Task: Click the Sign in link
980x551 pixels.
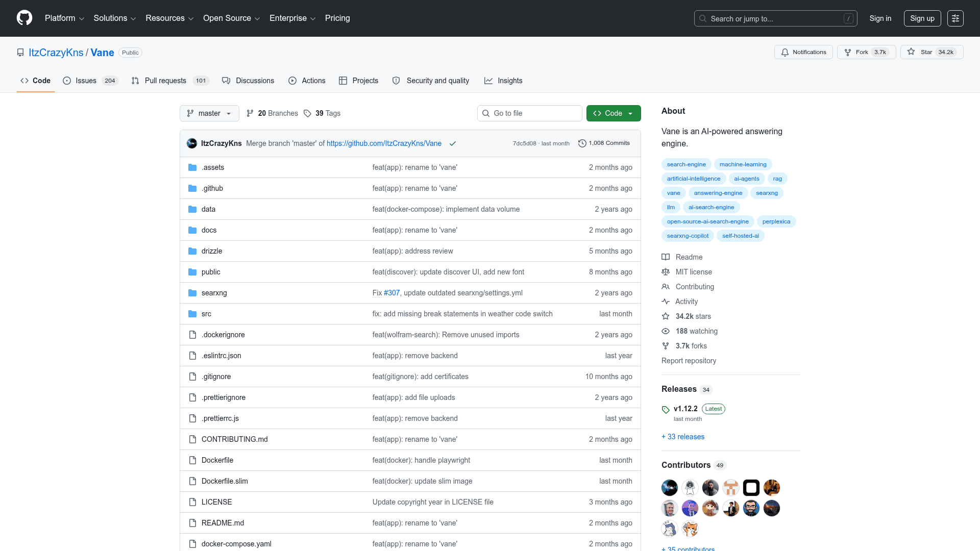Action: (880, 18)
